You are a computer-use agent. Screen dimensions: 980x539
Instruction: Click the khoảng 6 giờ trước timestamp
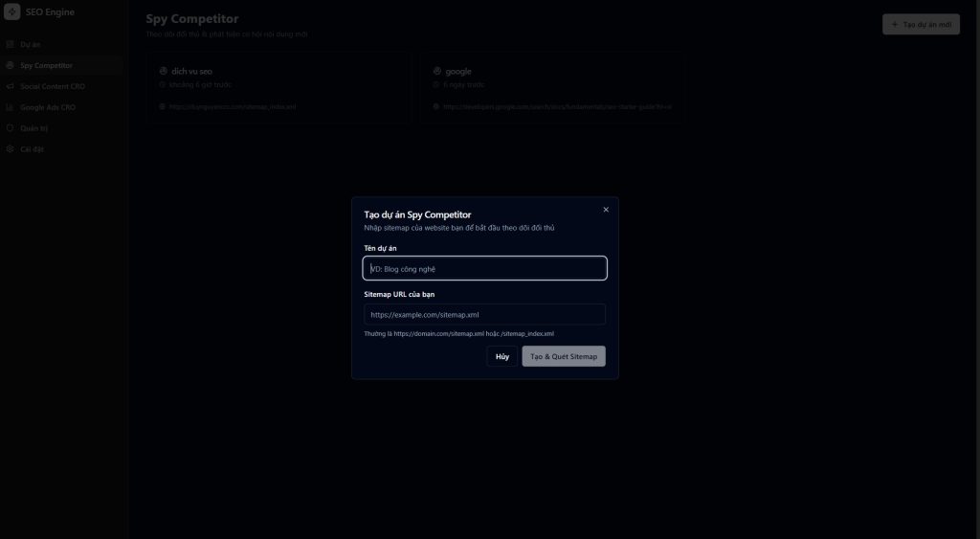click(x=200, y=84)
